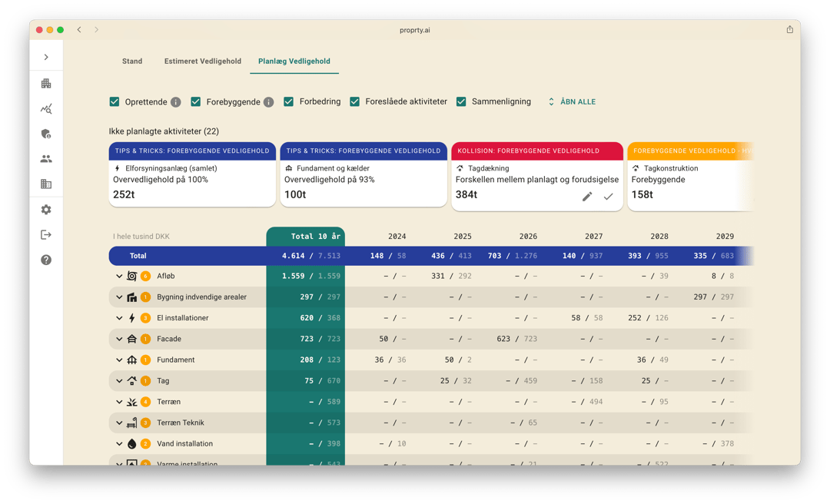830x504 pixels.
Task: Expand the Afløb row
Action: coord(119,277)
